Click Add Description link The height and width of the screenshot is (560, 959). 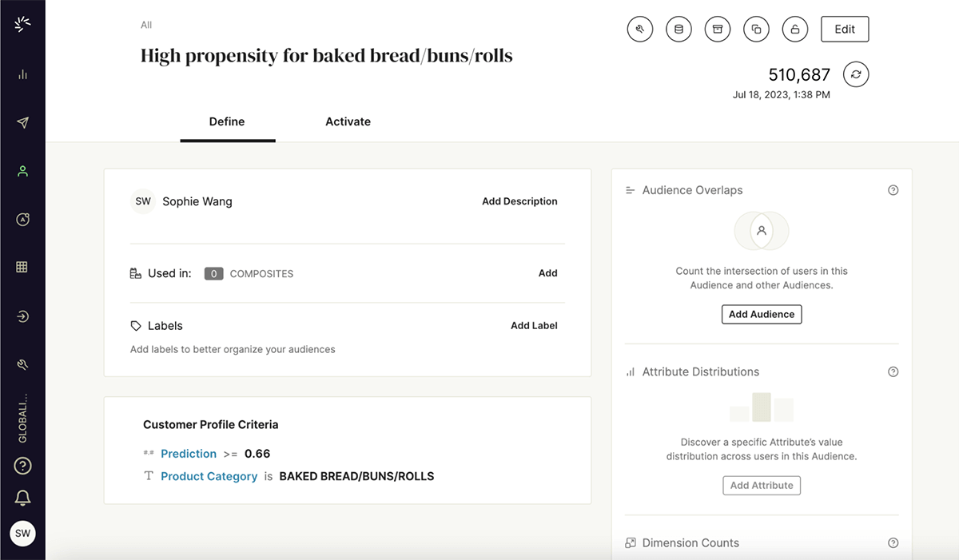pos(519,201)
